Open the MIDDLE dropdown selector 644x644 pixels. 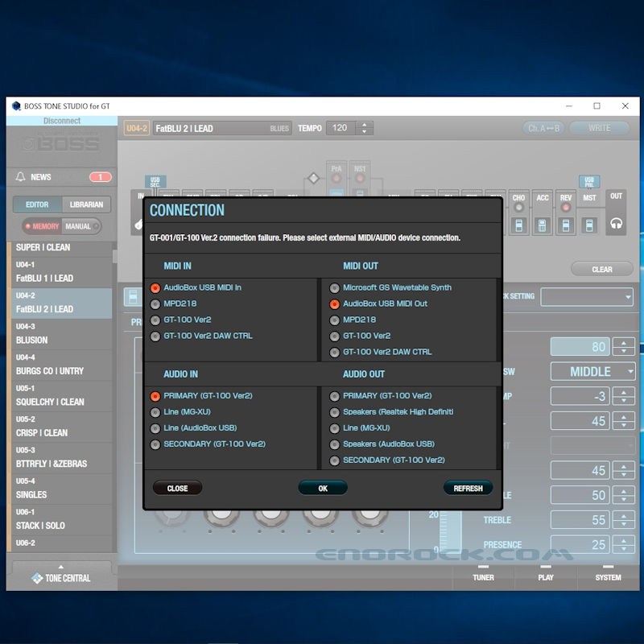click(592, 371)
